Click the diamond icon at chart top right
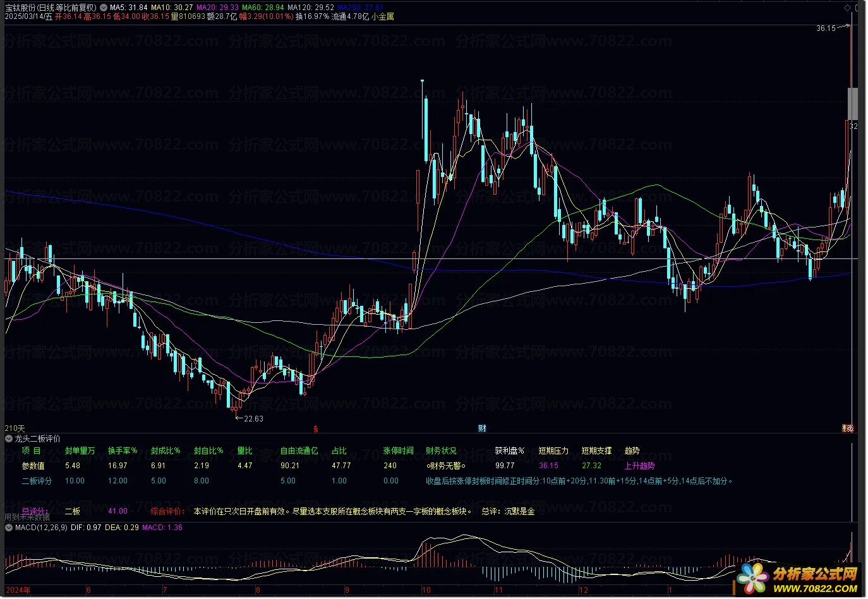868x599 pixels. click(848, 8)
